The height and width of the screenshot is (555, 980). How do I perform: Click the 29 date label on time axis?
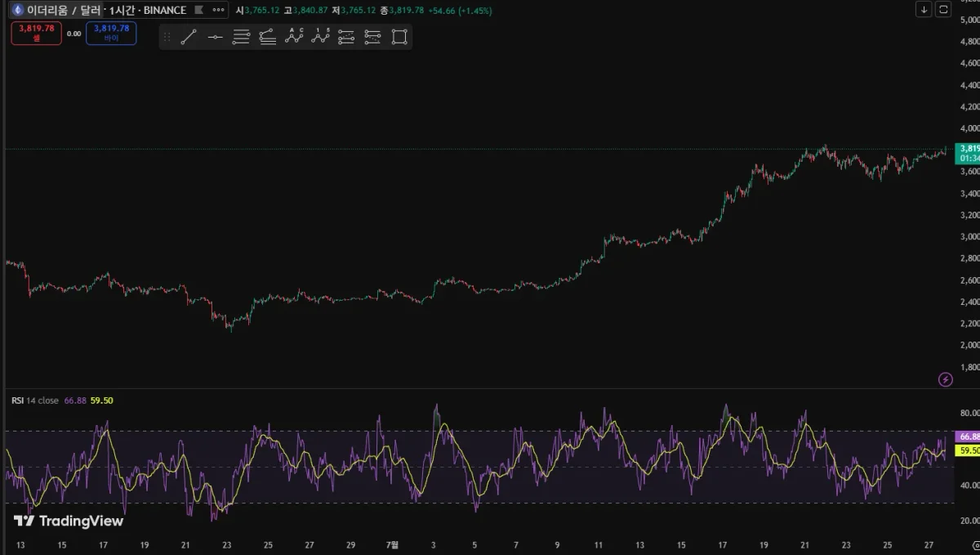351,544
